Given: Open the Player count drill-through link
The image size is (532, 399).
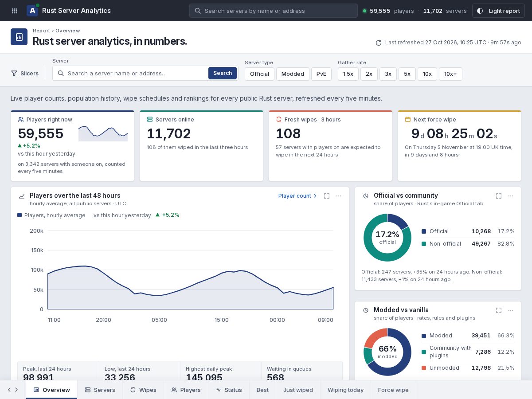Looking at the screenshot, I should coord(297,196).
